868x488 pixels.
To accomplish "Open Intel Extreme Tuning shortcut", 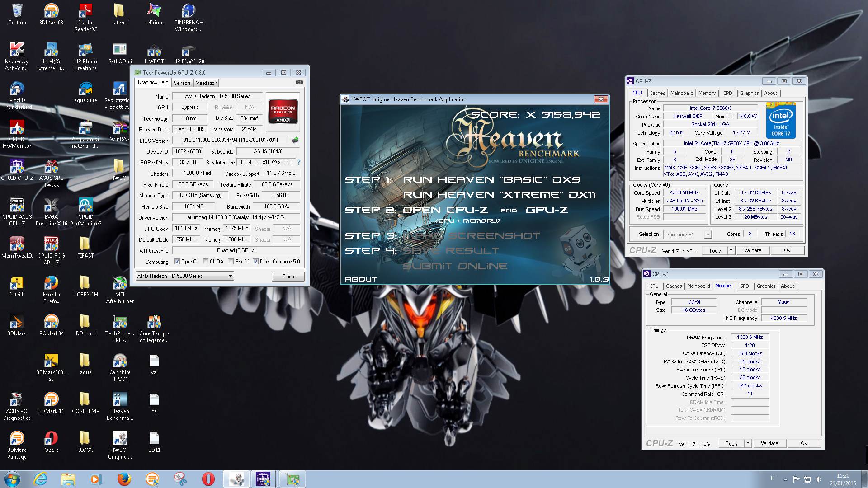I will 51,56.
